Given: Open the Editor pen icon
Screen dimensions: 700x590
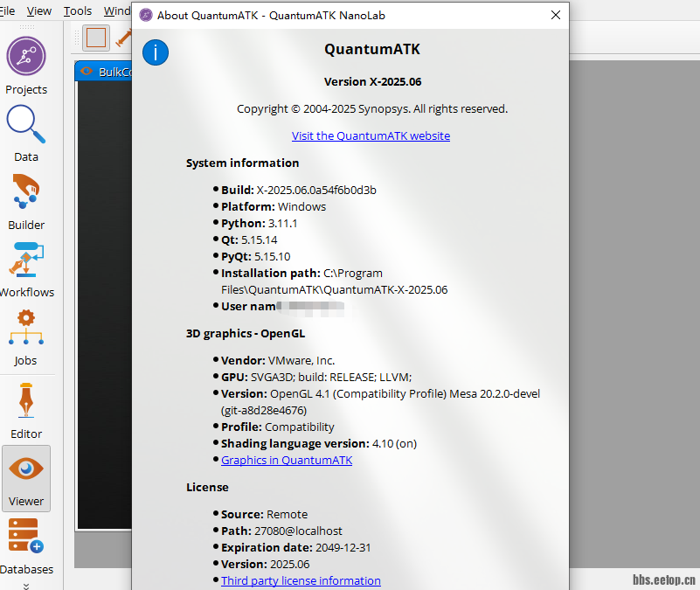Looking at the screenshot, I should pyautogui.click(x=26, y=401).
